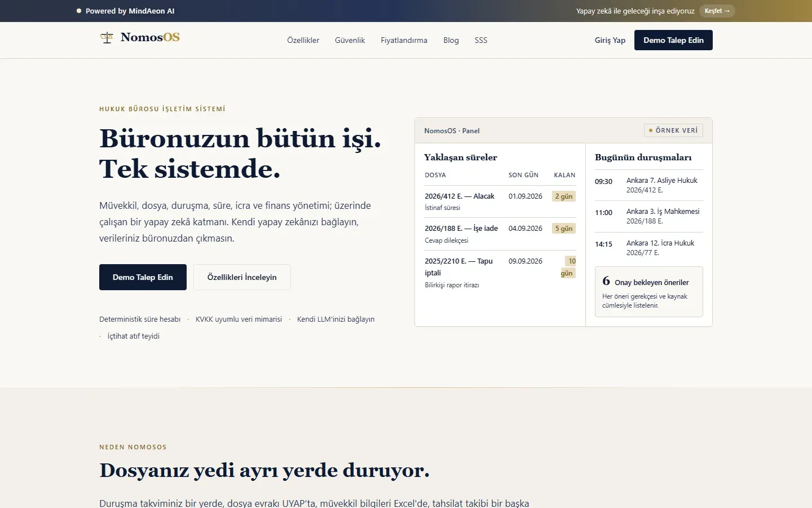This screenshot has width=812, height=508.
Task: Open the Blog nav link
Action: click(451, 40)
